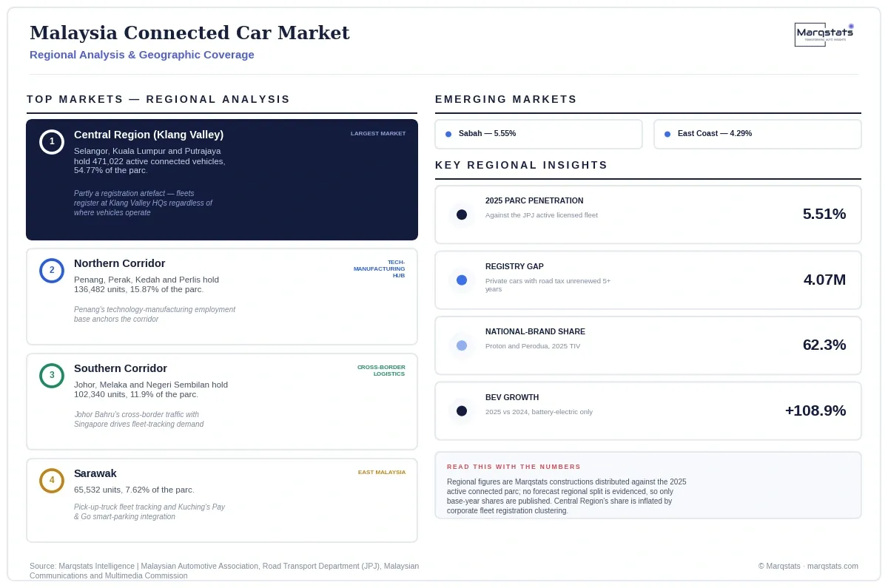Click the pick-up-truck fleet tracking note
This screenshot has width=888, height=588.
[x=149, y=512]
